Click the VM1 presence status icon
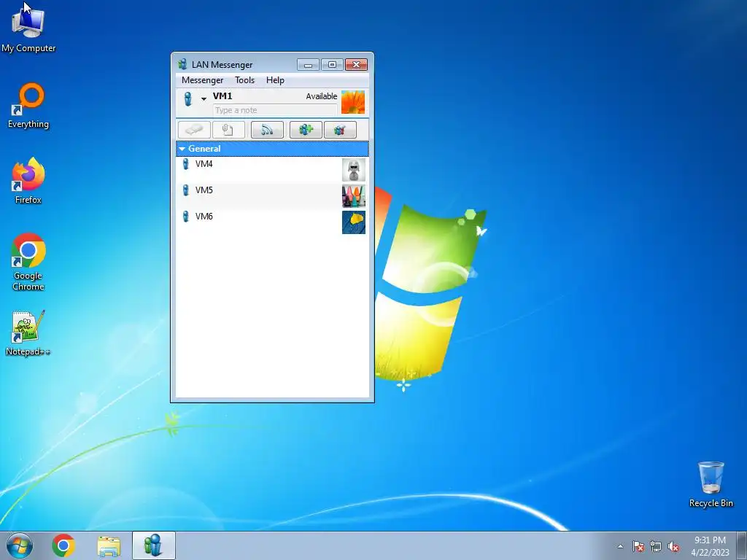The image size is (747, 560). tap(188, 99)
